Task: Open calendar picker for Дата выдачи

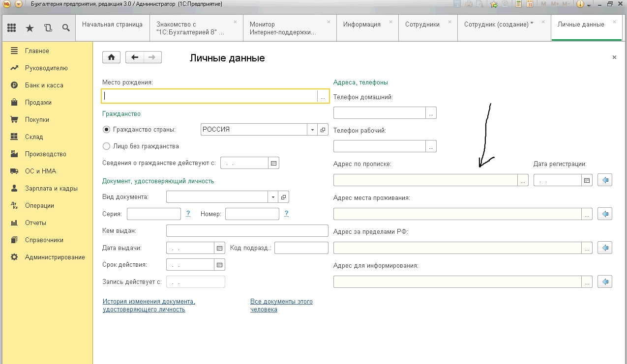Action: pyautogui.click(x=220, y=248)
